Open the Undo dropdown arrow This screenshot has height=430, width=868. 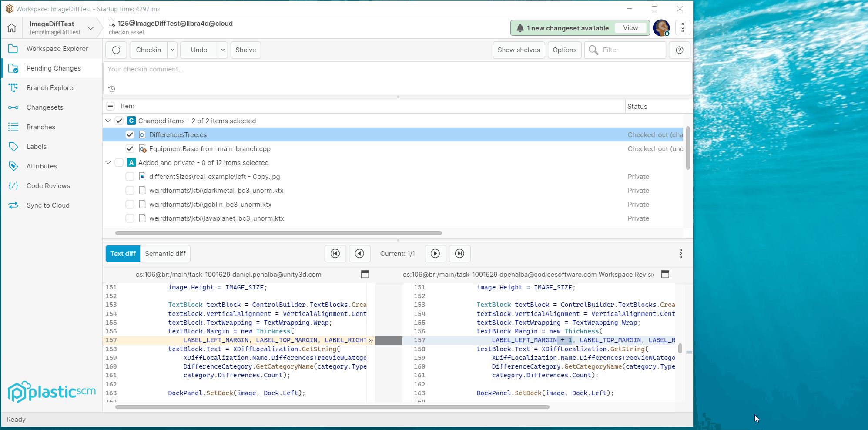coord(223,50)
